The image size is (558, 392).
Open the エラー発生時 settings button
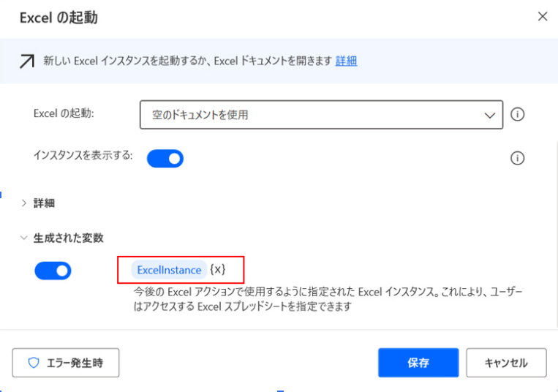tap(66, 363)
